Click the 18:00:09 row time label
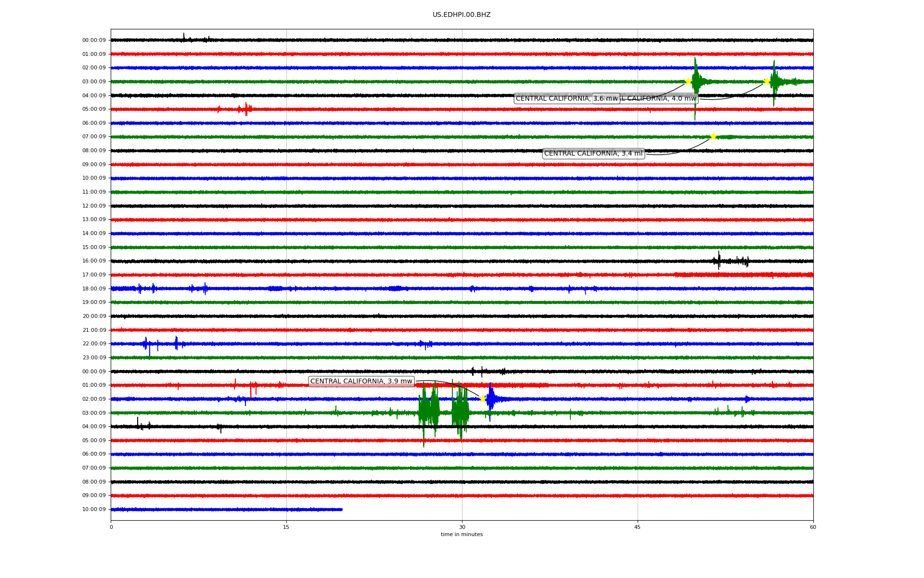The width and height of the screenshot is (924, 578). [94, 289]
